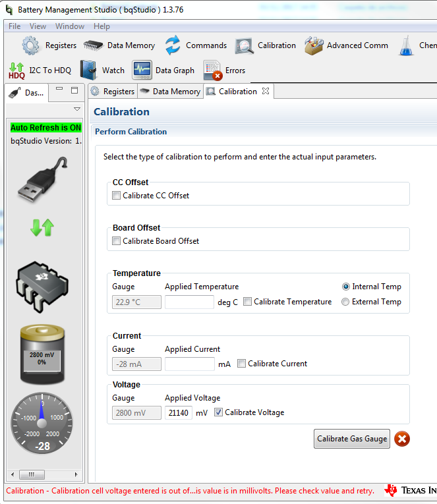
Task: Click in the Applied Temperature input field
Action: click(x=189, y=302)
